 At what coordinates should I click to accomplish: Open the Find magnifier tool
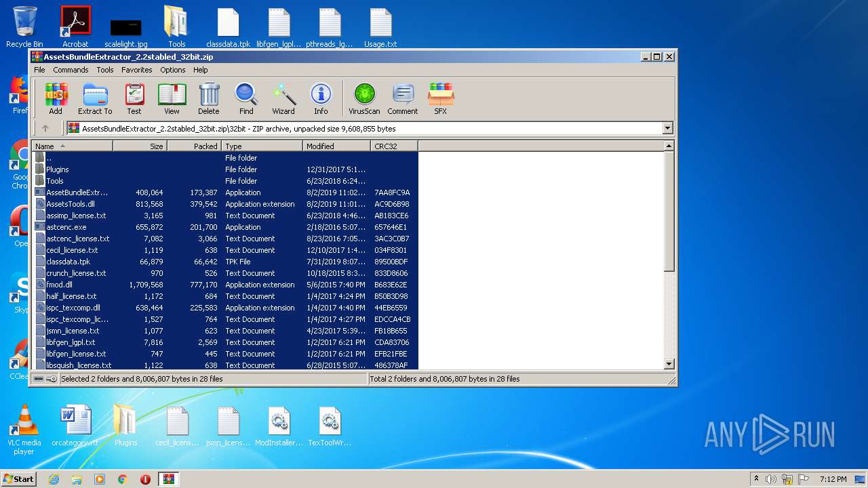click(246, 99)
